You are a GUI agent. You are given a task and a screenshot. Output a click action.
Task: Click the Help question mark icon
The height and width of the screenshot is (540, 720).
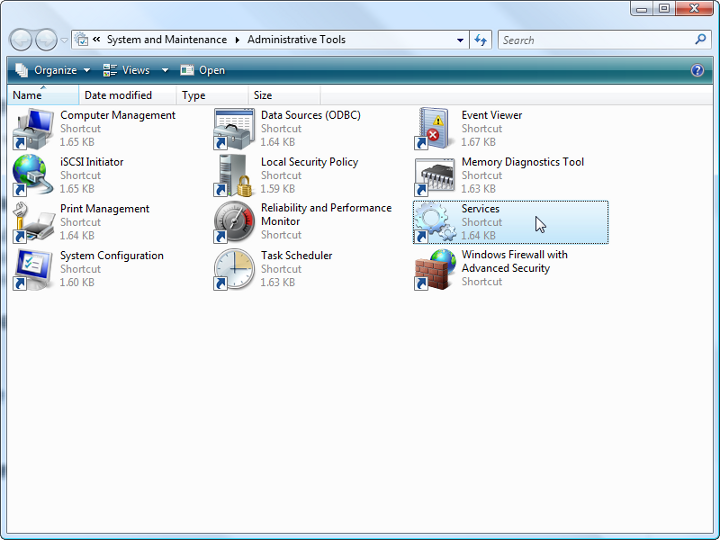(x=697, y=70)
